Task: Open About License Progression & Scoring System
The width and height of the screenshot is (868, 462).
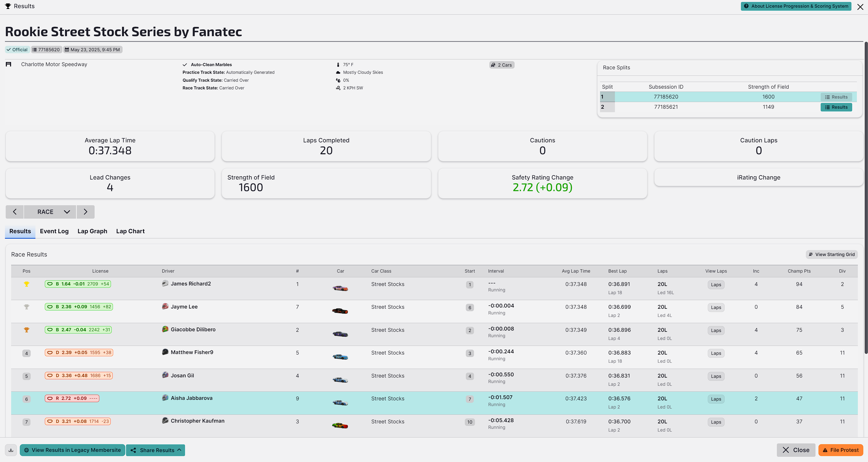Action: [x=795, y=6]
